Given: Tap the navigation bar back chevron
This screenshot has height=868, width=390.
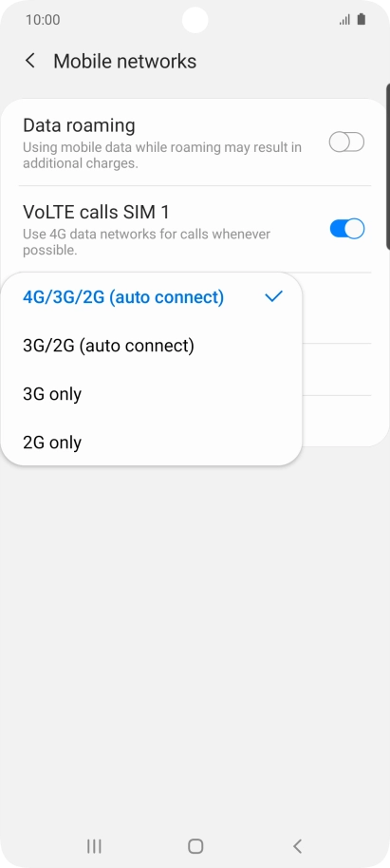Looking at the screenshot, I should (x=297, y=846).
